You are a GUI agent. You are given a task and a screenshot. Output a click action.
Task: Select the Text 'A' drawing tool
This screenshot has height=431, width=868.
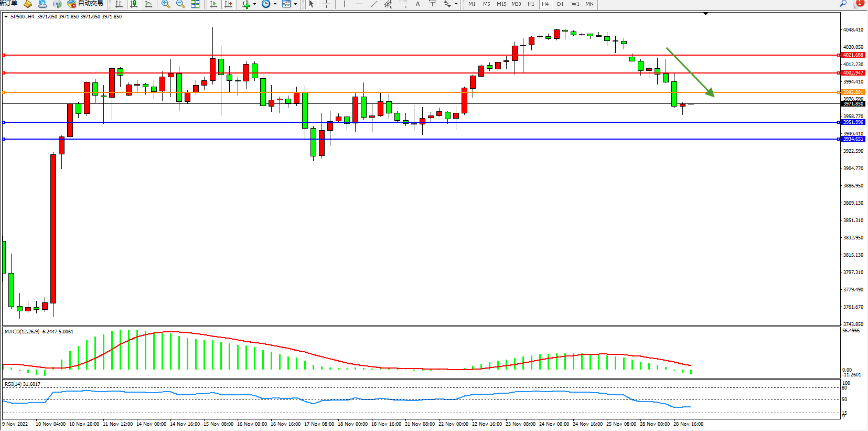417,4
